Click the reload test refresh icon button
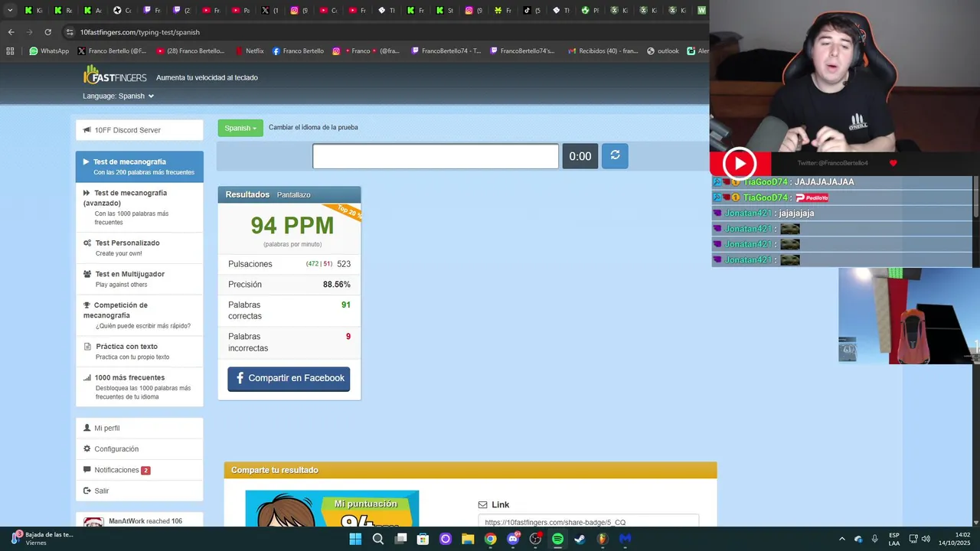The height and width of the screenshot is (551, 980). click(x=615, y=156)
